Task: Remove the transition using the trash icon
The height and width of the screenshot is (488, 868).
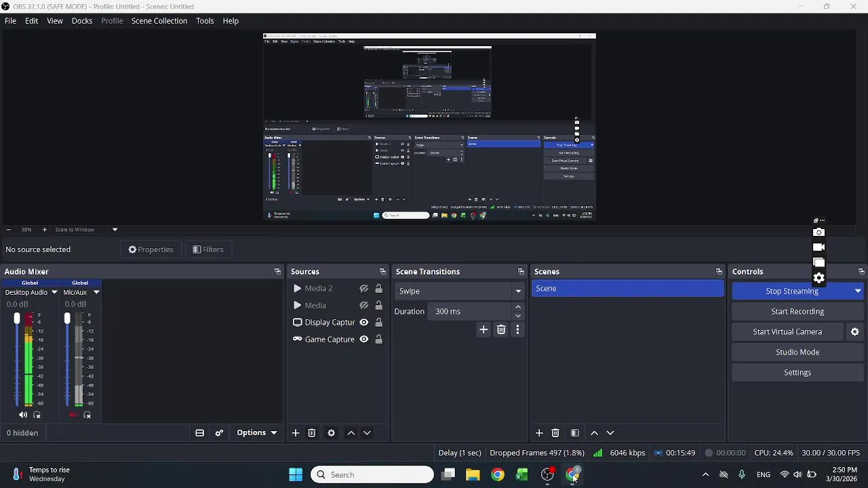Action: click(x=501, y=329)
